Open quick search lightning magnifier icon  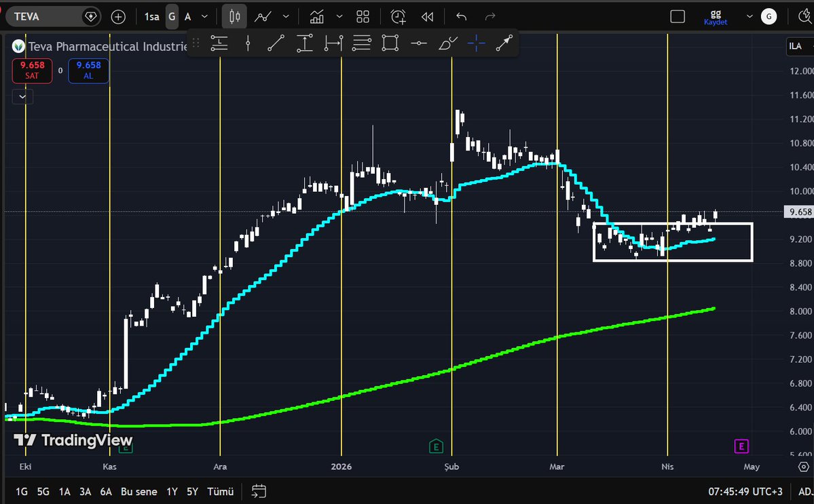[804, 16]
